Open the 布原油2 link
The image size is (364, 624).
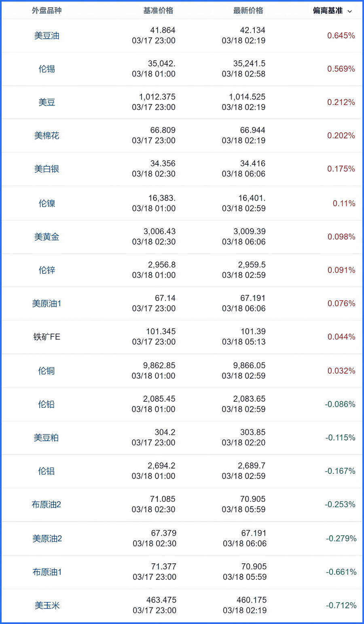coord(47,505)
